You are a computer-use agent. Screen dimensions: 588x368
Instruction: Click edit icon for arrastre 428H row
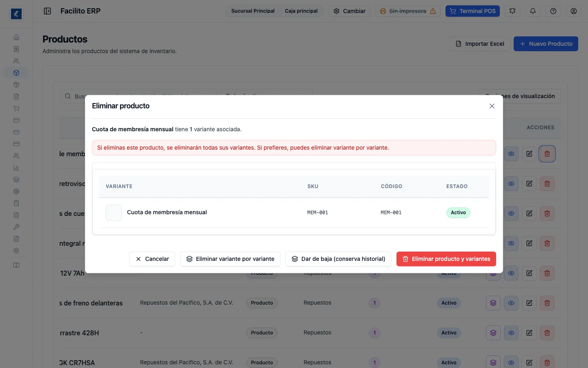click(x=529, y=333)
